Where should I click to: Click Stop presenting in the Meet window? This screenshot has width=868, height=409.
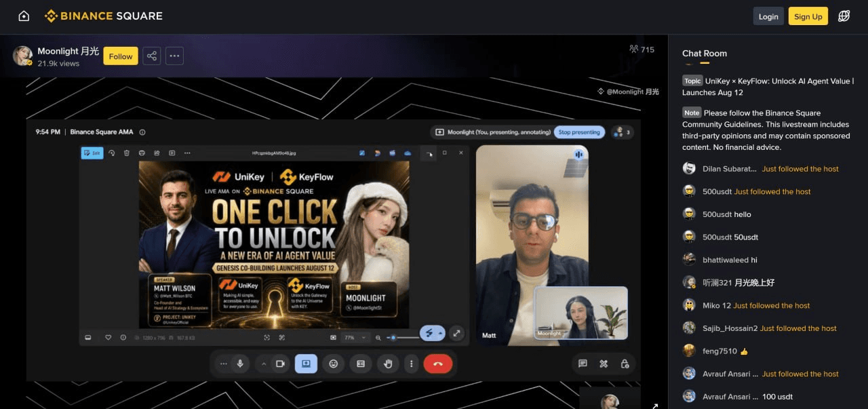(x=580, y=132)
